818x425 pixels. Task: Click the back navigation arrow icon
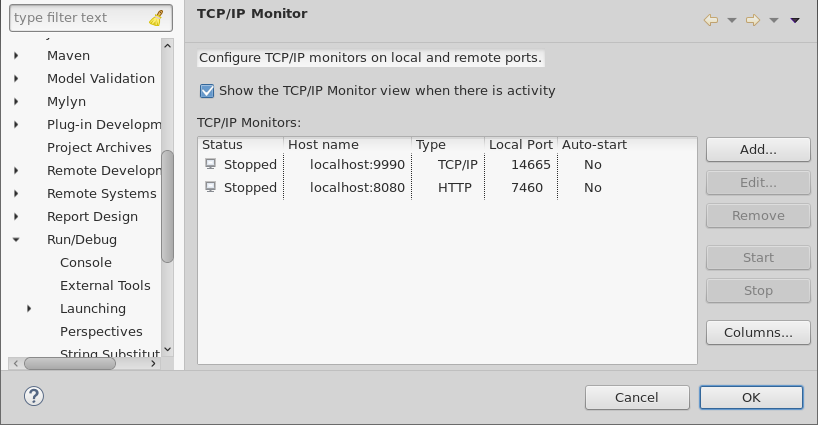tap(711, 19)
